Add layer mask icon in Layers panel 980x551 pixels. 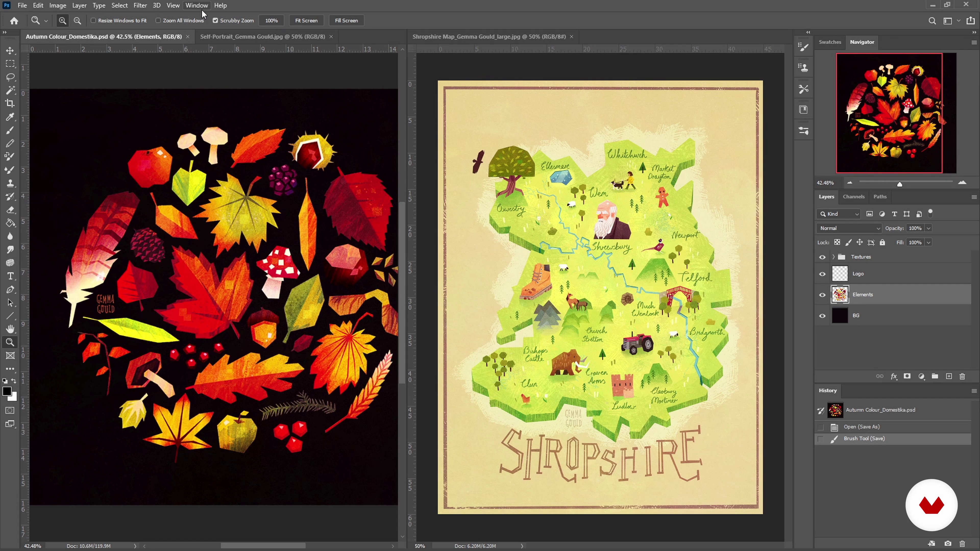[907, 377]
